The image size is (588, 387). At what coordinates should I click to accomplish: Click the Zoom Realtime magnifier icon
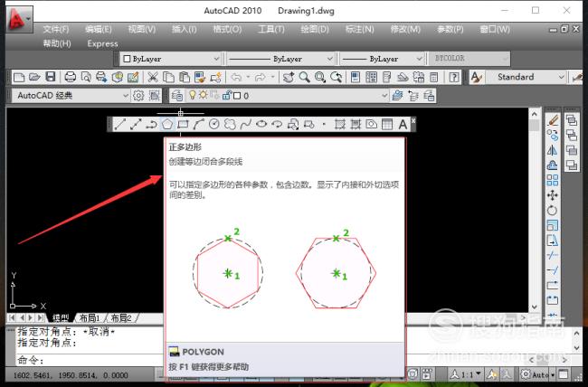click(305, 77)
